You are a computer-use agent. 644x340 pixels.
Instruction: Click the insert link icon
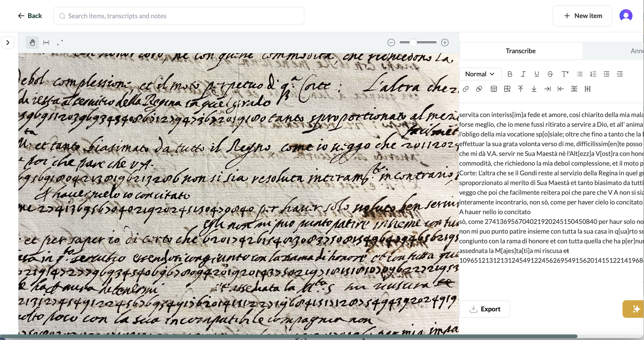click(x=465, y=89)
